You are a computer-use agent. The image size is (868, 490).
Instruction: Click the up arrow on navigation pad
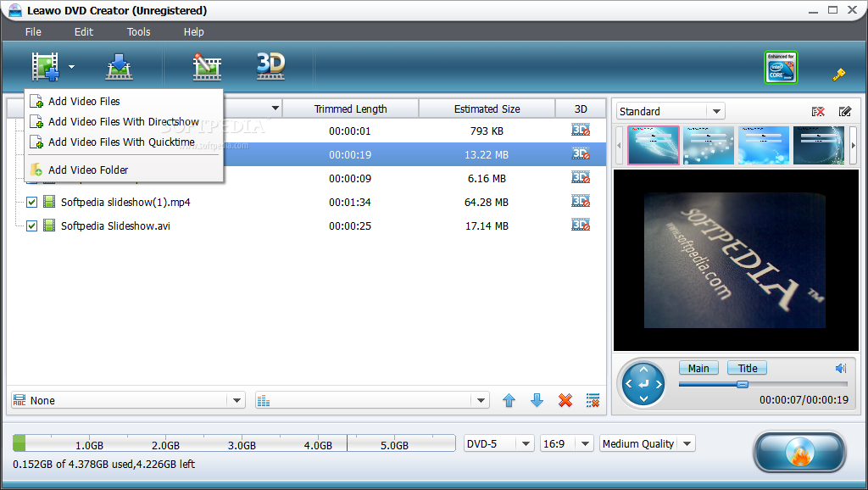tap(643, 370)
